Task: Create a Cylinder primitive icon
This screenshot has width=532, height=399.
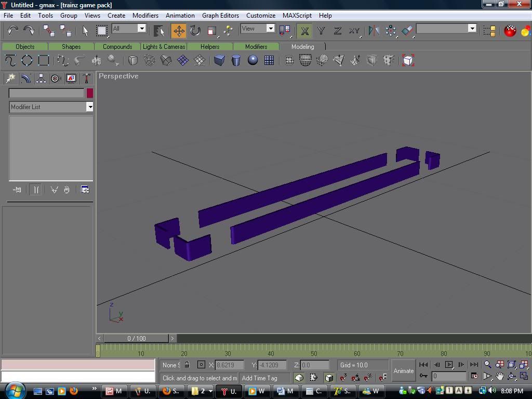Action: click(x=236, y=60)
